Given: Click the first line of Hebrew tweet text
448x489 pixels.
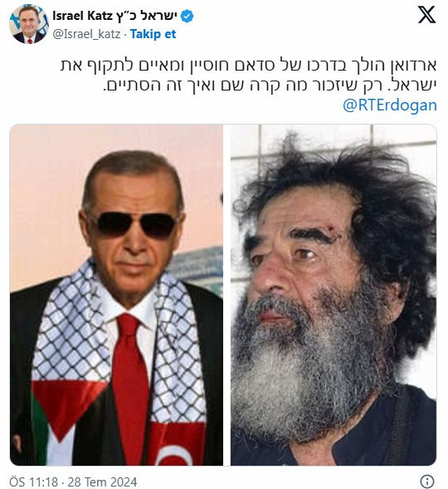Looking at the screenshot, I should [x=248, y=66].
